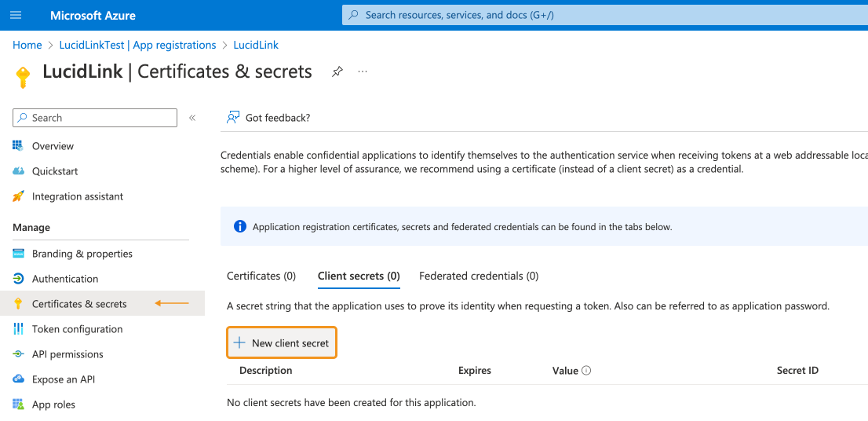Select the Client secrets (0) tab
868x421 pixels.
[359, 276]
